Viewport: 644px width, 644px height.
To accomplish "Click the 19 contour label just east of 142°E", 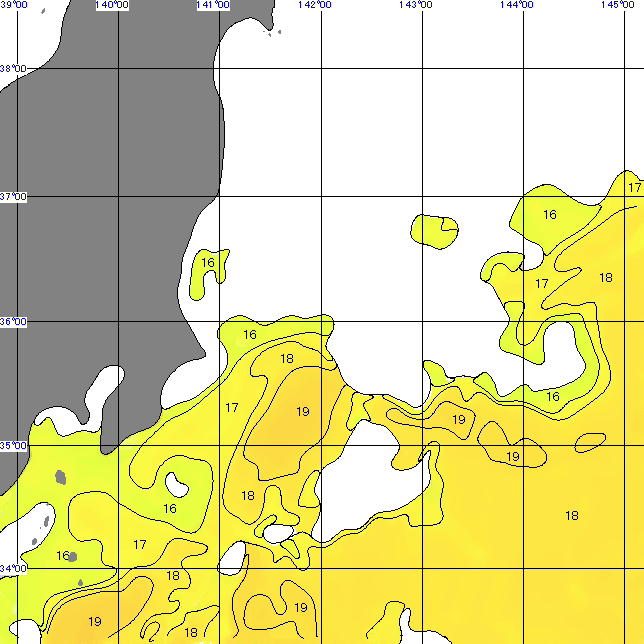I will [x=303, y=411].
